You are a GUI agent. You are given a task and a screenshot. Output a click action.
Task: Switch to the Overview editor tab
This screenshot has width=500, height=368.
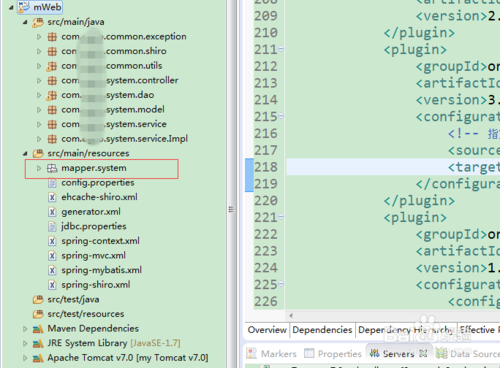(267, 330)
